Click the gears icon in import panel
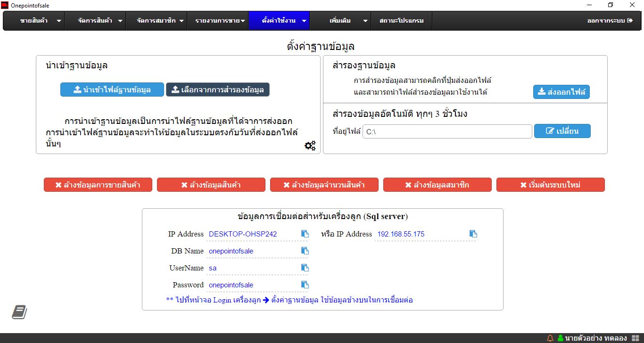This screenshot has height=343, width=644. (x=310, y=146)
